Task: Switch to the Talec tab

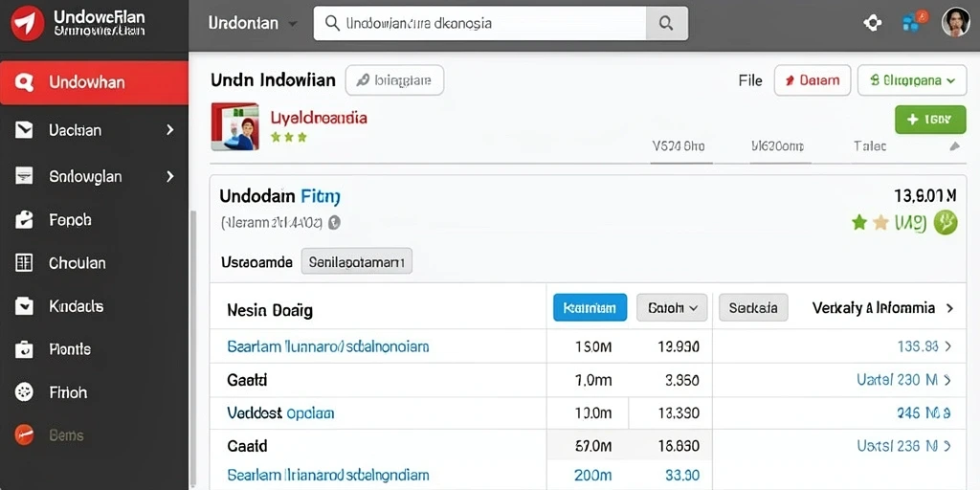Action: [870, 146]
